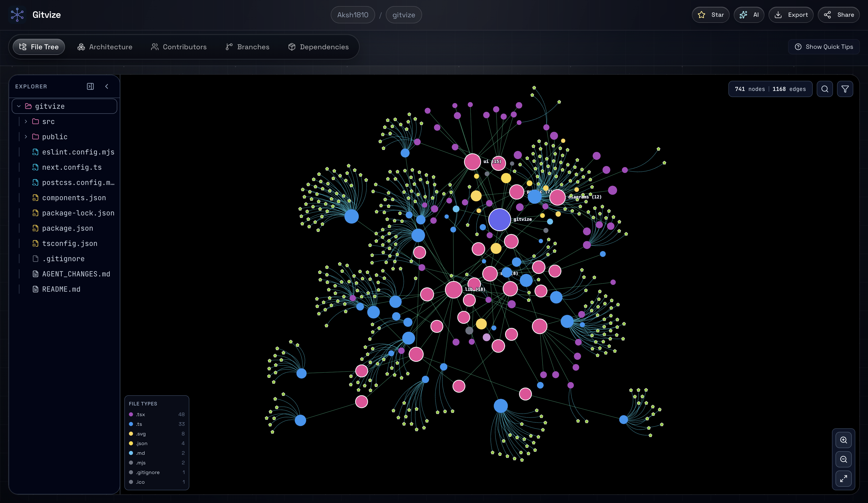Click the AGENT_CHANGES.md file icon
This screenshot has width=868, height=503.
(x=36, y=274)
